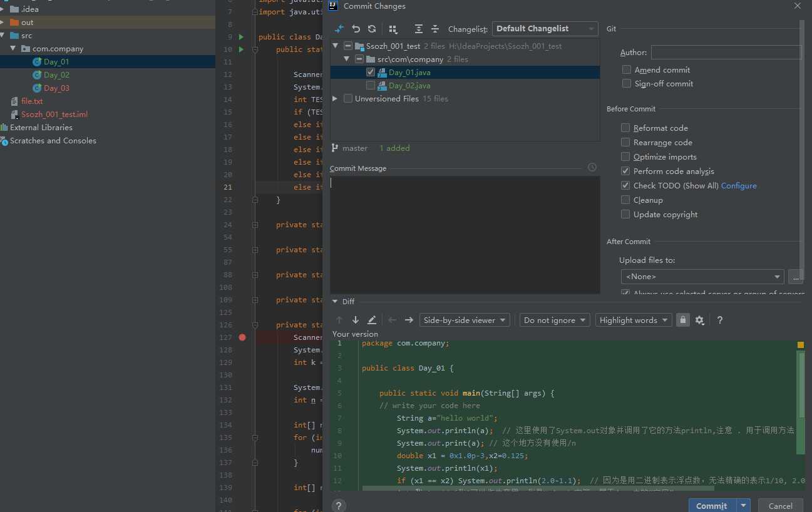Jump to previous difference (up arrow)

(x=339, y=320)
